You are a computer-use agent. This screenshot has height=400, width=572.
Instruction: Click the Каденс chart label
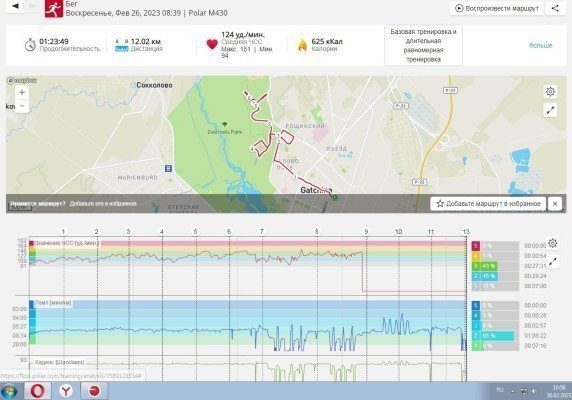pos(59,362)
